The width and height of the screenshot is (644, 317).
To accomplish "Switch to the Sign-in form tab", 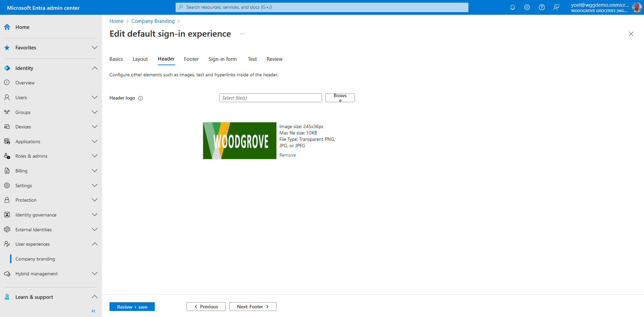I will [222, 59].
